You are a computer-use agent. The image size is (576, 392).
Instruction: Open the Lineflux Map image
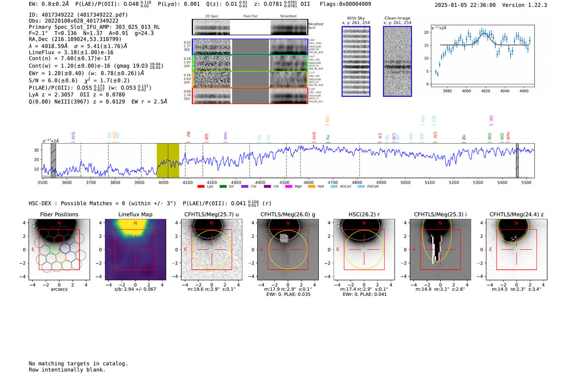(x=135, y=249)
